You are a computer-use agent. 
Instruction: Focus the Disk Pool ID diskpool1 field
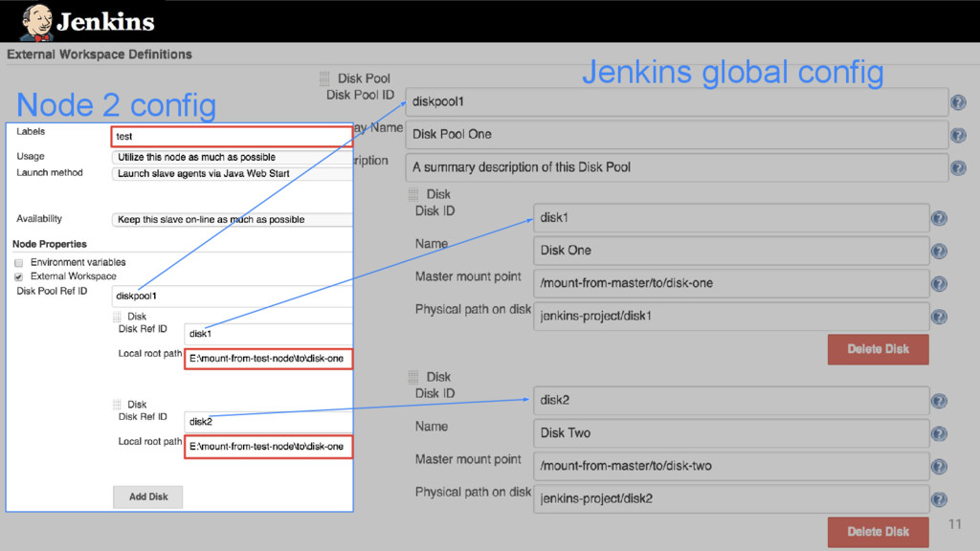tap(677, 101)
